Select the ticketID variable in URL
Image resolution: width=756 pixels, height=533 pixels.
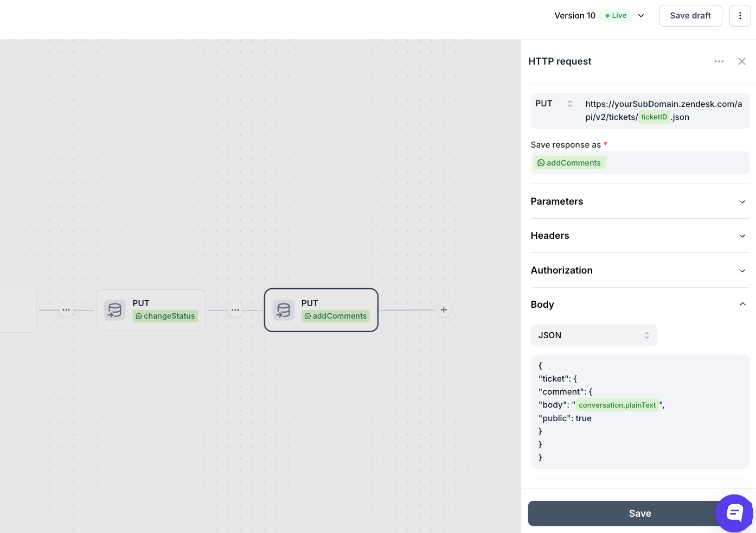pyautogui.click(x=654, y=117)
